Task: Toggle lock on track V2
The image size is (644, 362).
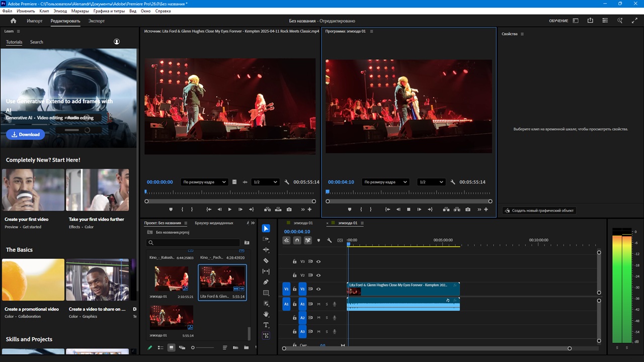Action: [295, 276]
